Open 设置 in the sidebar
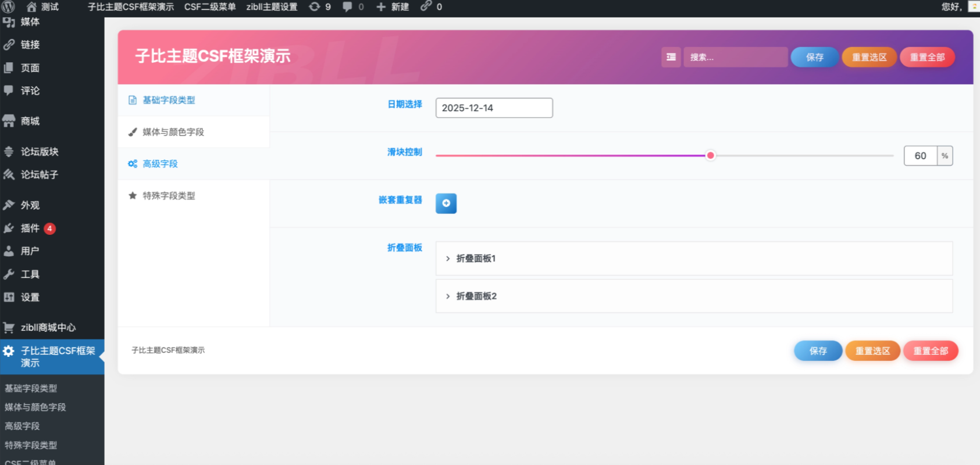 (52, 298)
